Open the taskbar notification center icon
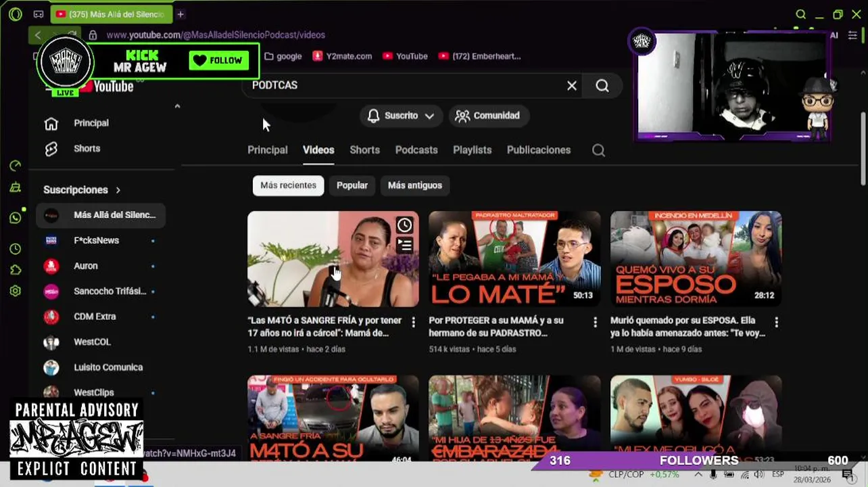The image size is (868, 487). coord(847,474)
